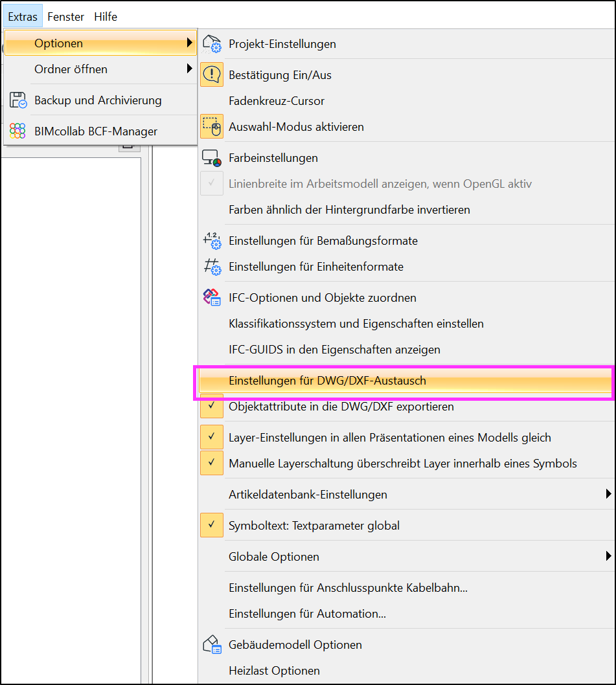Click Linienbreite im Arbeitsmodell anzeigen text
Viewport: 616px width, 685px height.
click(380, 183)
